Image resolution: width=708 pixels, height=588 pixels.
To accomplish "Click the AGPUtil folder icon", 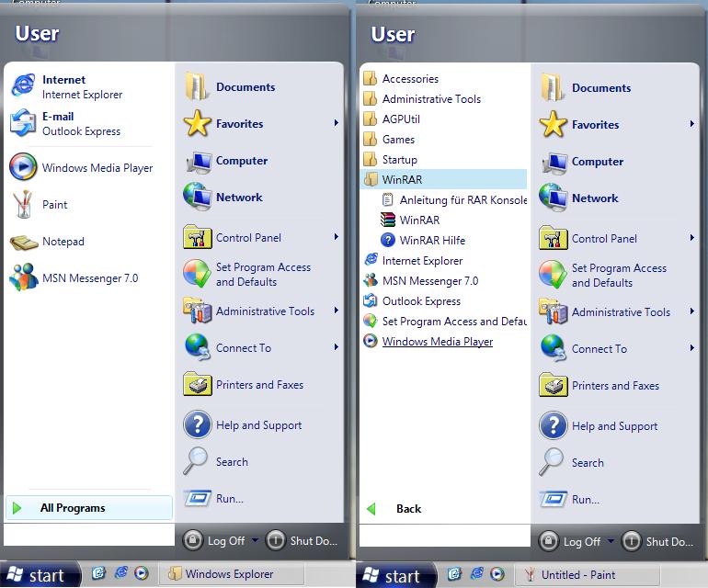I will click(x=371, y=119).
